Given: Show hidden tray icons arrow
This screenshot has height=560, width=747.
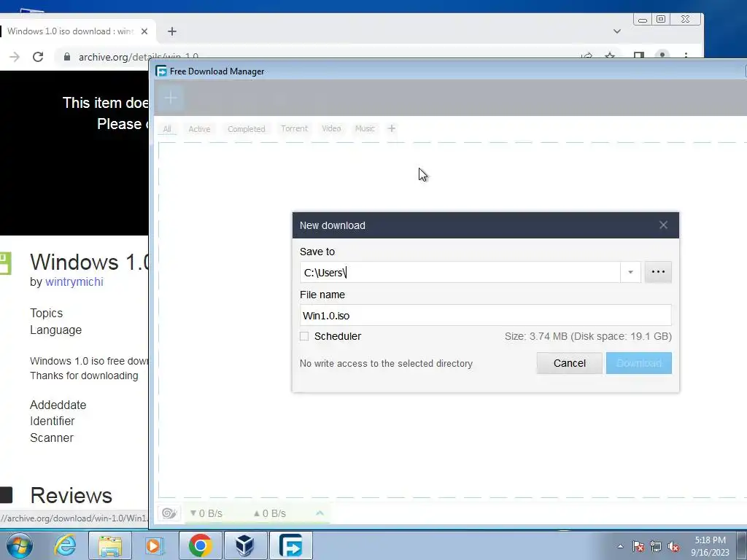Looking at the screenshot, I should tap(620, 546).
